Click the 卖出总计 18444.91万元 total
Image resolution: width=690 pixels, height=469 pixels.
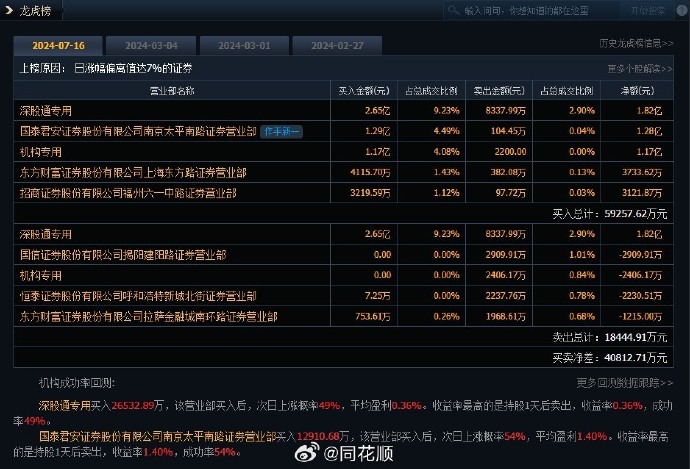point(610,337)
